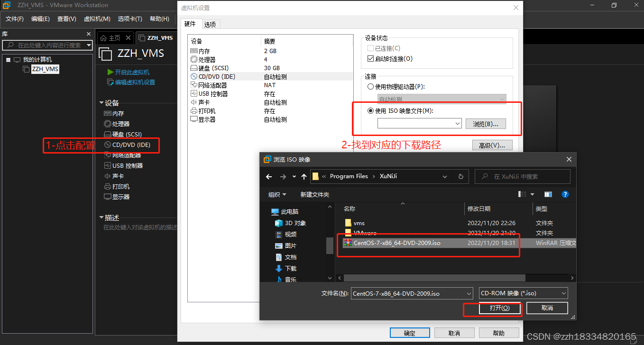This screenshot has width=644, height=345.
Task: Select 硬盘 (SCSI) row in settings dialog
Action: coord(270,68)
